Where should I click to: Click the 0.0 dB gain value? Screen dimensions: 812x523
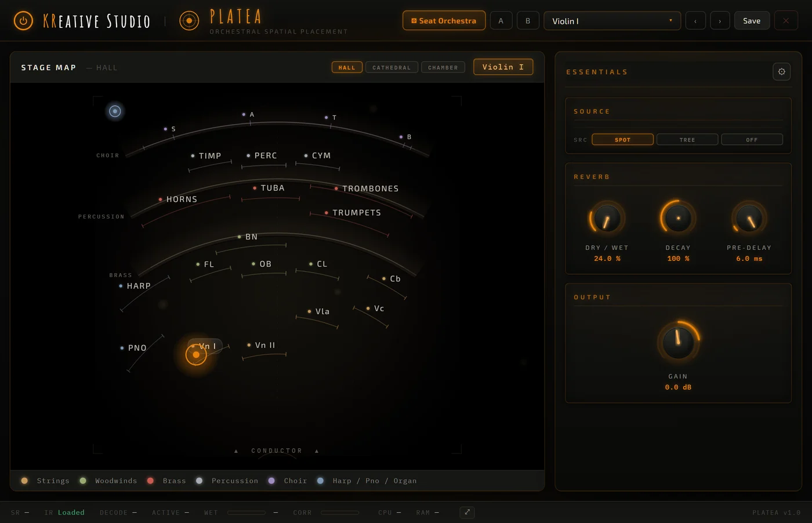pos(678,387)
